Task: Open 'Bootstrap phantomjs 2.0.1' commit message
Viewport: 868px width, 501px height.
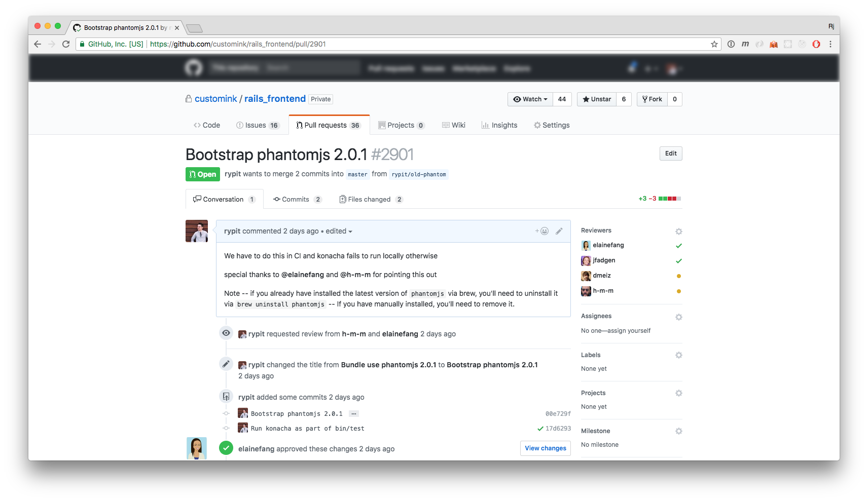Action: (x=297, y=414)
